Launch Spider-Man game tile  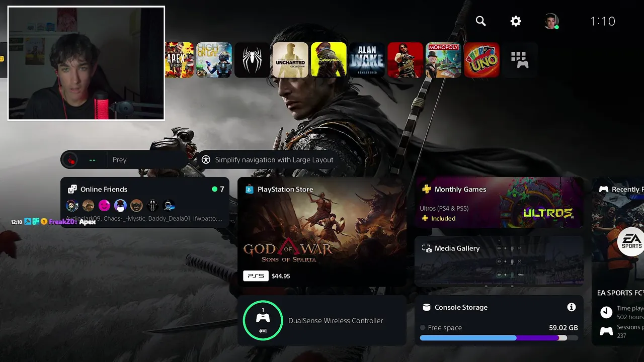coord(252,60)
